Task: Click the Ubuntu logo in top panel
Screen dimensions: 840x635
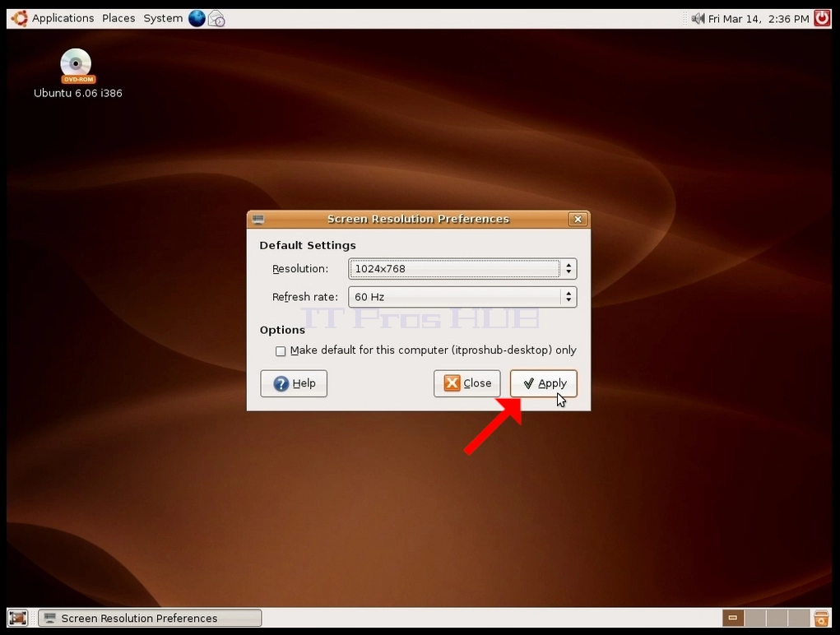Action: pos(20,19)
